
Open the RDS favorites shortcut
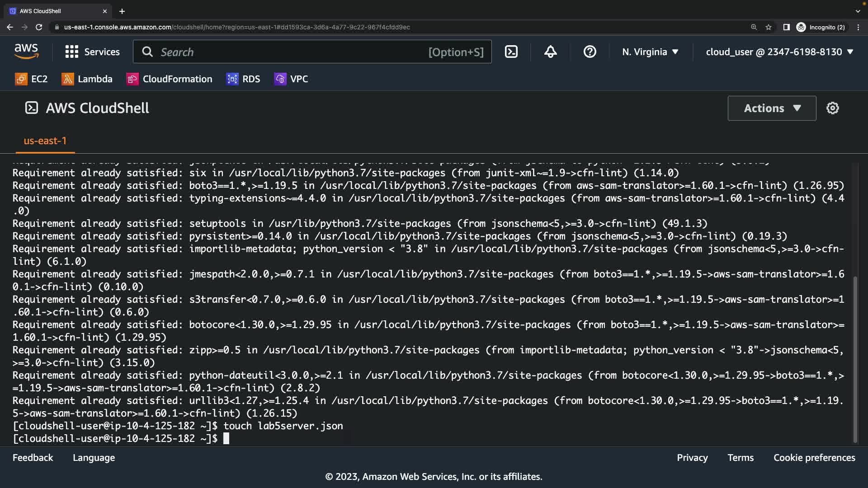[243, 79]
